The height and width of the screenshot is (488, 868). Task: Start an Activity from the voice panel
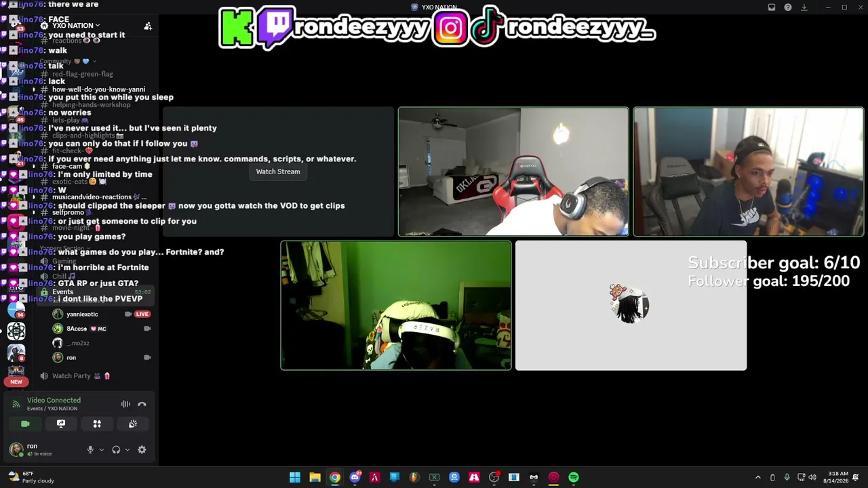97,424
